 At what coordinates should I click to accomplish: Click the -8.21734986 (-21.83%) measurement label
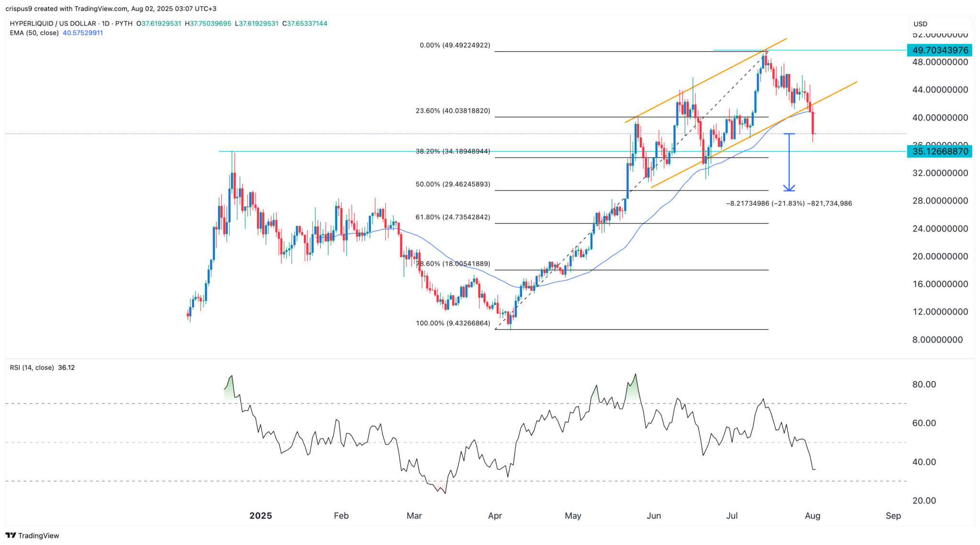click(789, 203)
